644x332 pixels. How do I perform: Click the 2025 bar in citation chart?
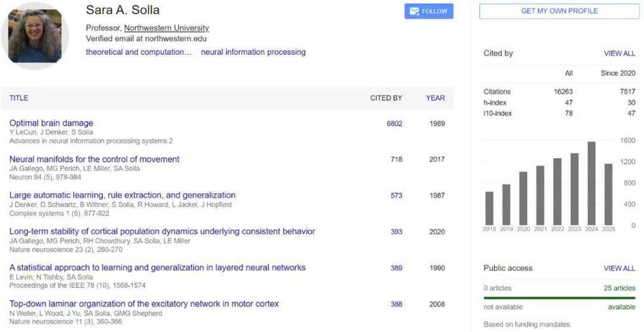(x=609, y=195)
